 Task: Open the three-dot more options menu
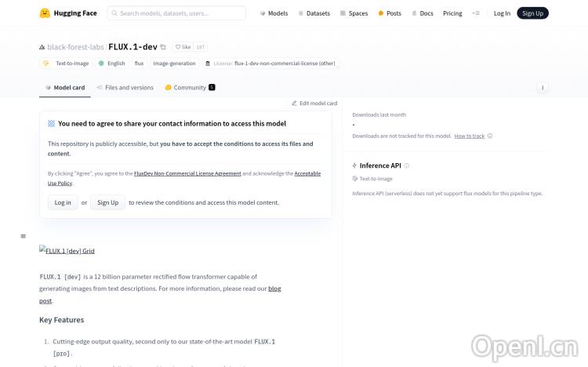click(x=543, y=88)
